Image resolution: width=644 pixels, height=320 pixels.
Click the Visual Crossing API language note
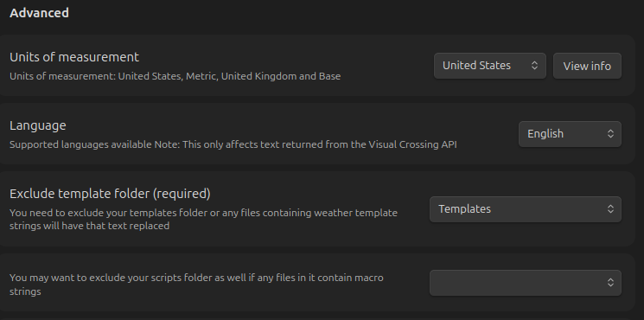233,144
